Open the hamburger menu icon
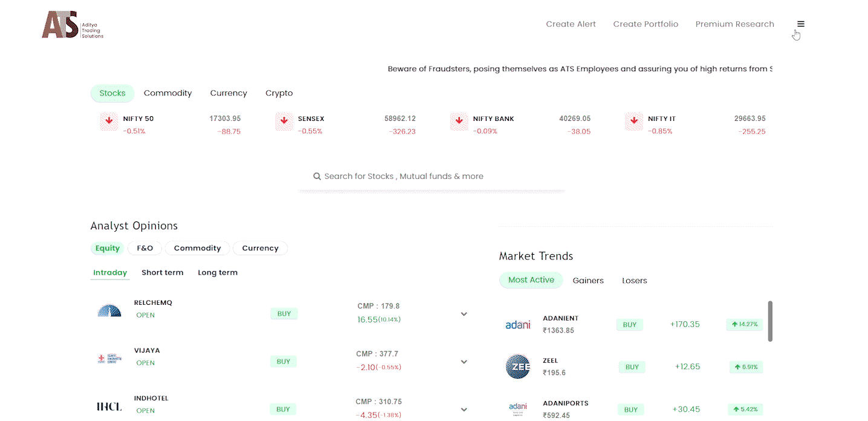 [801, 24]
